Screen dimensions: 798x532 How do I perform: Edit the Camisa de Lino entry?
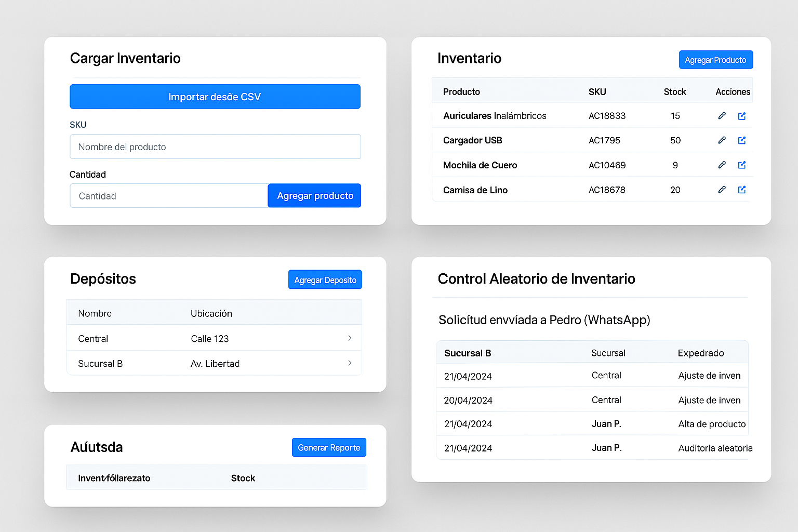(722, 190)
